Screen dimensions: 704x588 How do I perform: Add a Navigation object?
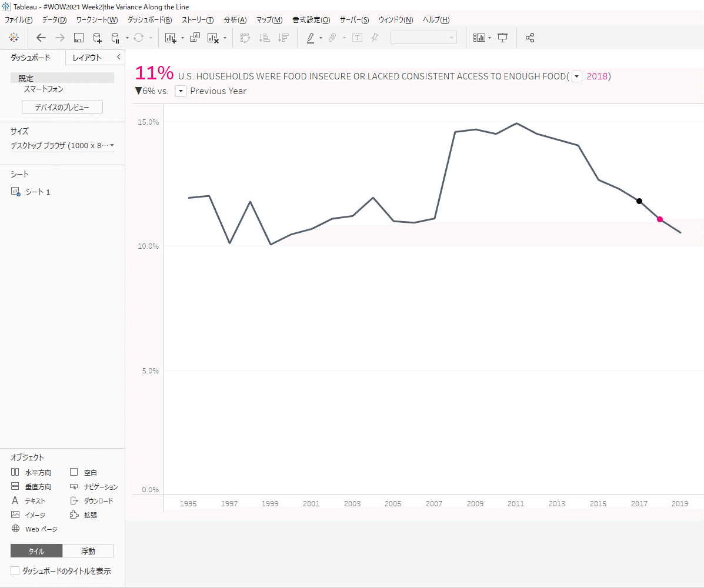(94, 486)
